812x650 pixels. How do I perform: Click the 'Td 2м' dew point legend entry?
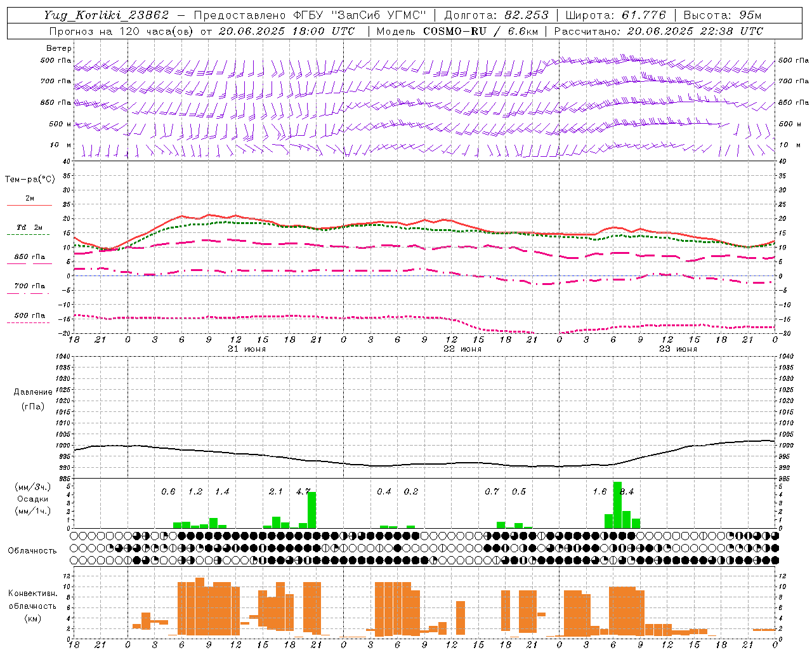click(29, 227)
